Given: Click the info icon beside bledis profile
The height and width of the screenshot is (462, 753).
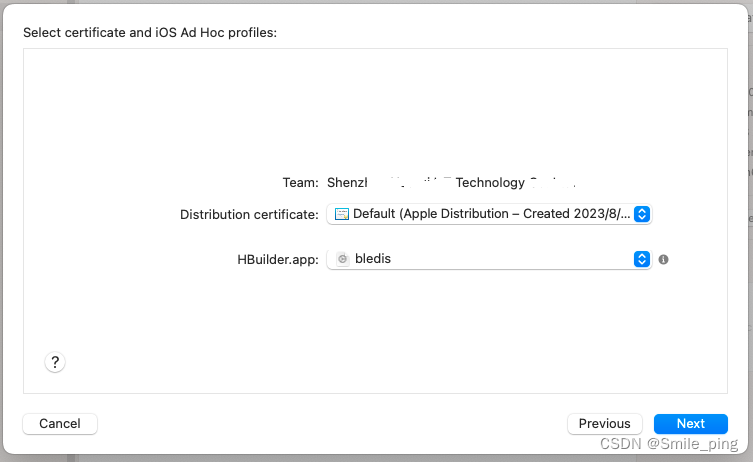Looking at the screenshot, I should coord(663,259).
